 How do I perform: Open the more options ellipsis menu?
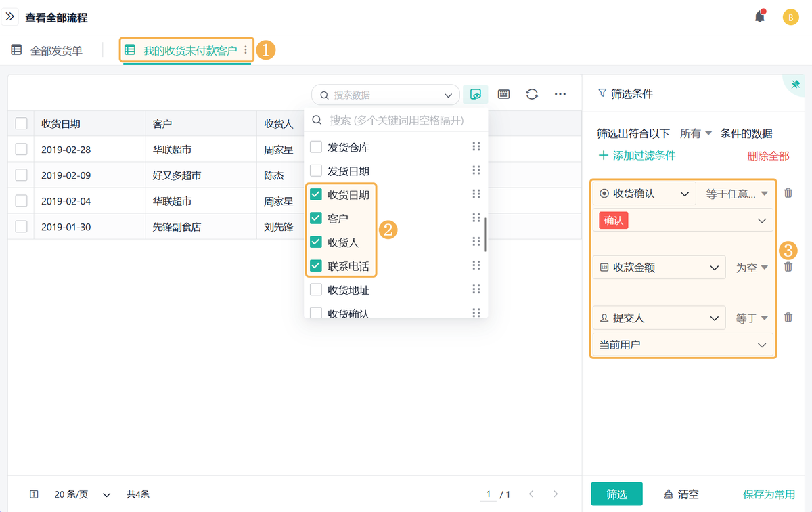[x=560, y=95]
